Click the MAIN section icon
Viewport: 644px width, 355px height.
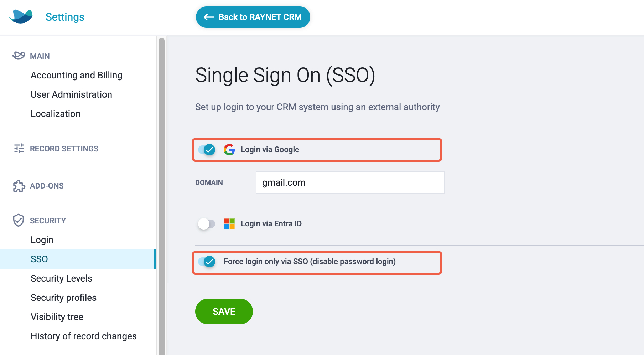point(19,56)
